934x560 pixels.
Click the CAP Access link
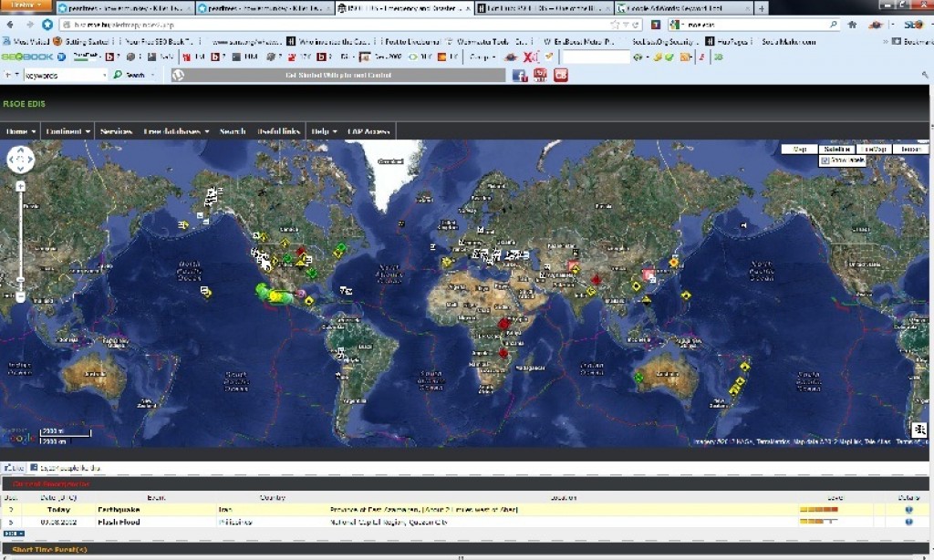369,131
